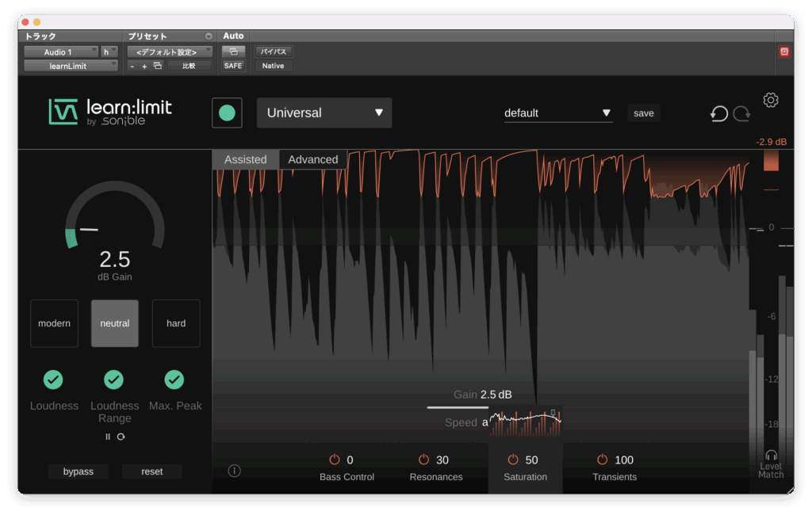This screenshot has height=515, width=812.
Task: Click the Native button
Action: pyautogui.click(x=273, y=66)
